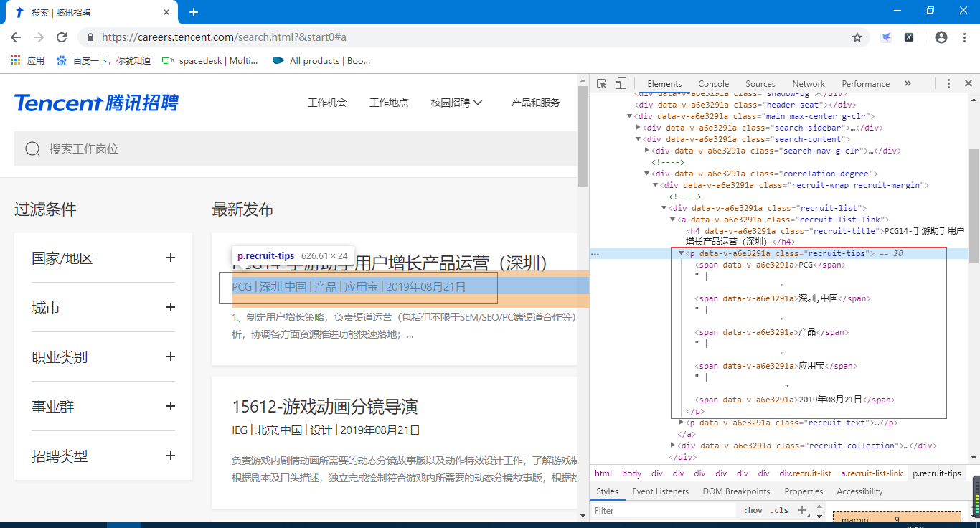Open DOM Breakpoints pane tab
This screenshot has height=528, width=980.
click(x=736, y=491)
